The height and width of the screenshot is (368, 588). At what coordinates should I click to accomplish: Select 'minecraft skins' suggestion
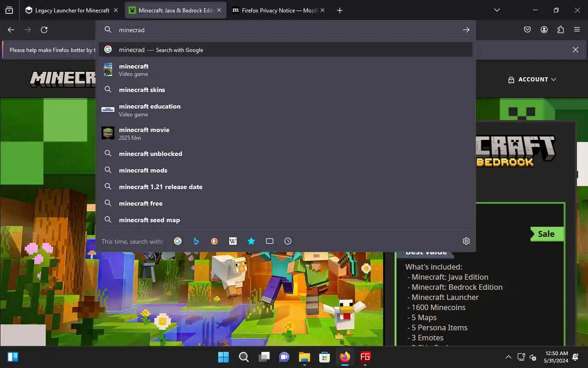(x=286, y=90)
